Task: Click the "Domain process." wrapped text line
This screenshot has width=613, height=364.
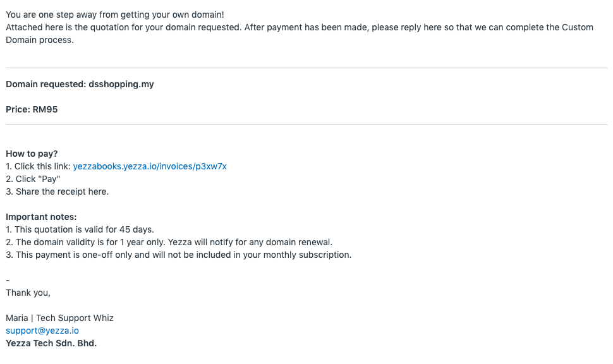Action: (x=39, y=40)
